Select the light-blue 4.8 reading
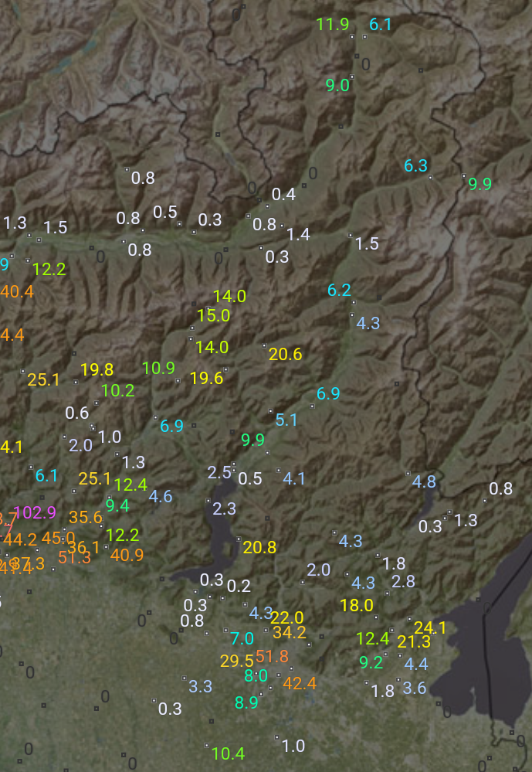Screen dimensions: 532x772 [424, 481]
